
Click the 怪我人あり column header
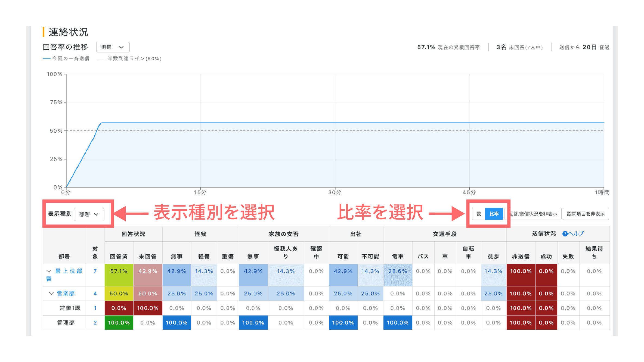(x=286, y=252)
